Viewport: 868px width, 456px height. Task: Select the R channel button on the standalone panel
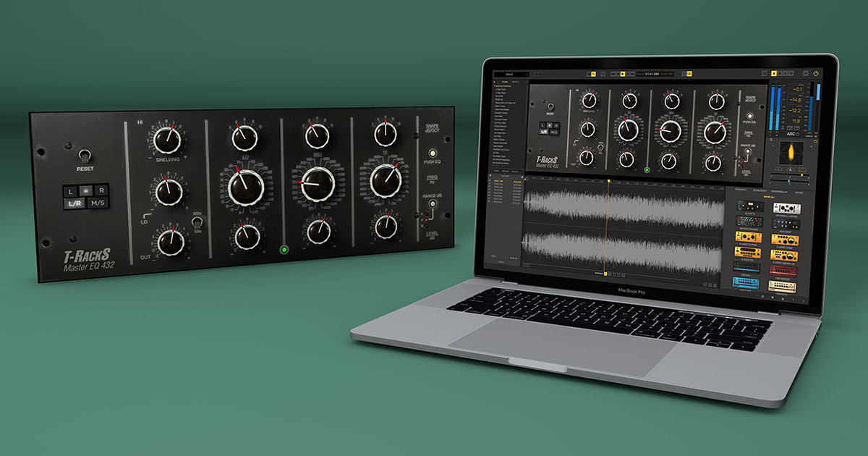101,190
